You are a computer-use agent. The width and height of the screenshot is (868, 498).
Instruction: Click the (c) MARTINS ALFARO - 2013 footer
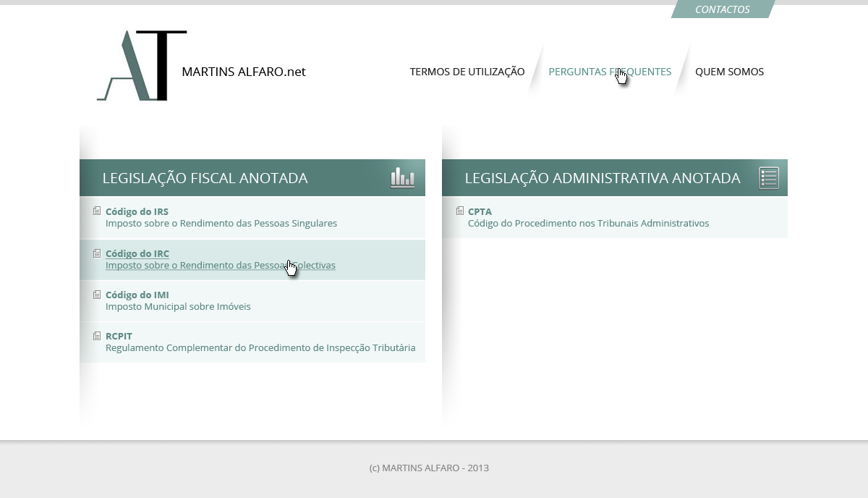coord(429,468)
